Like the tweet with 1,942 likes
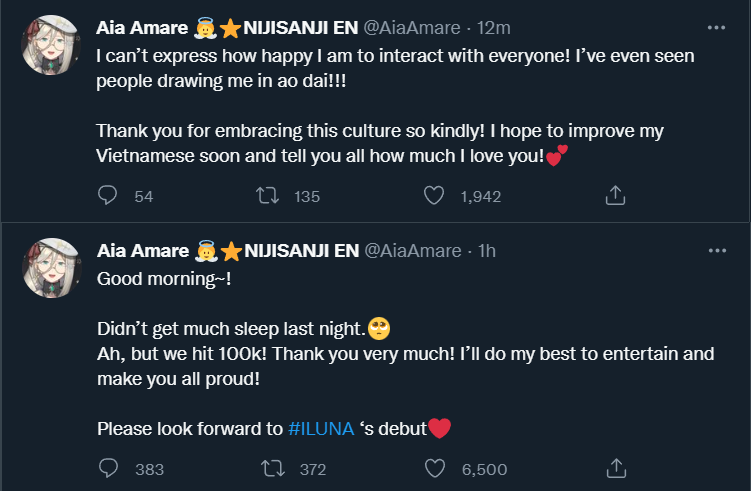This screenshot has width=751, height=491. (434, 197)
